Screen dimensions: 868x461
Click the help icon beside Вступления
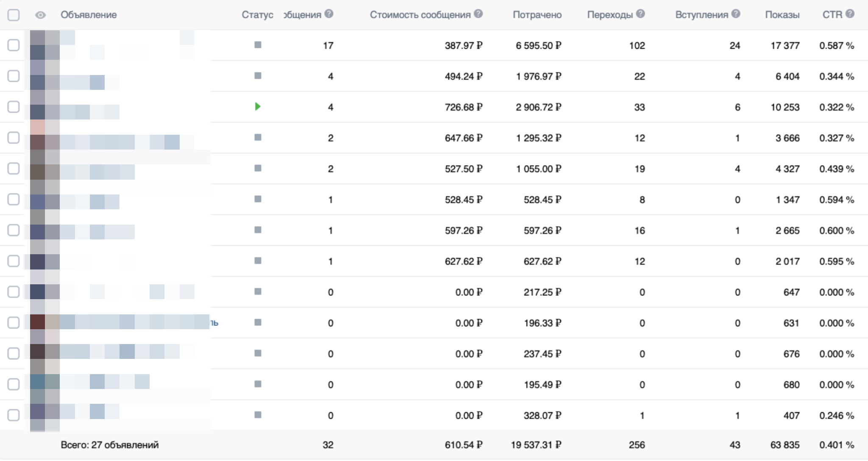[x=736, y=14]
